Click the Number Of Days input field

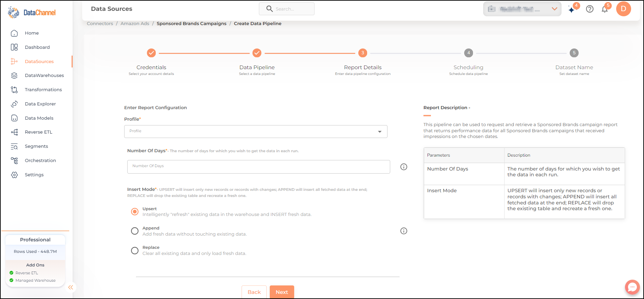[259, 167]
